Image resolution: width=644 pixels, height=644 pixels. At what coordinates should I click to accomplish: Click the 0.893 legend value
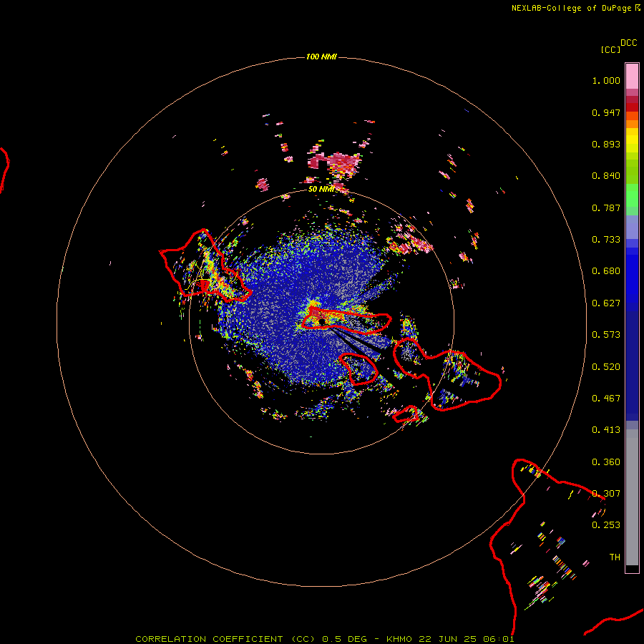(606, 144)
